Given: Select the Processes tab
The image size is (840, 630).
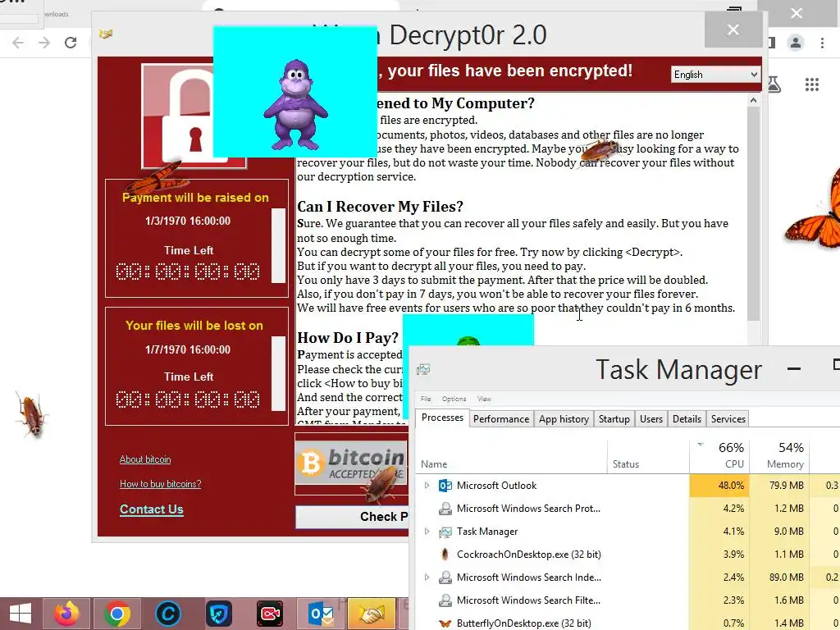Looking at the screenshot, I should click(x=442, y=418).
